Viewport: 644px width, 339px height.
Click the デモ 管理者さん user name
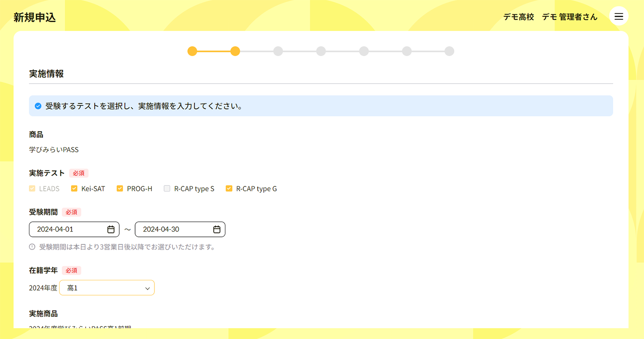[x=569, y=17]
